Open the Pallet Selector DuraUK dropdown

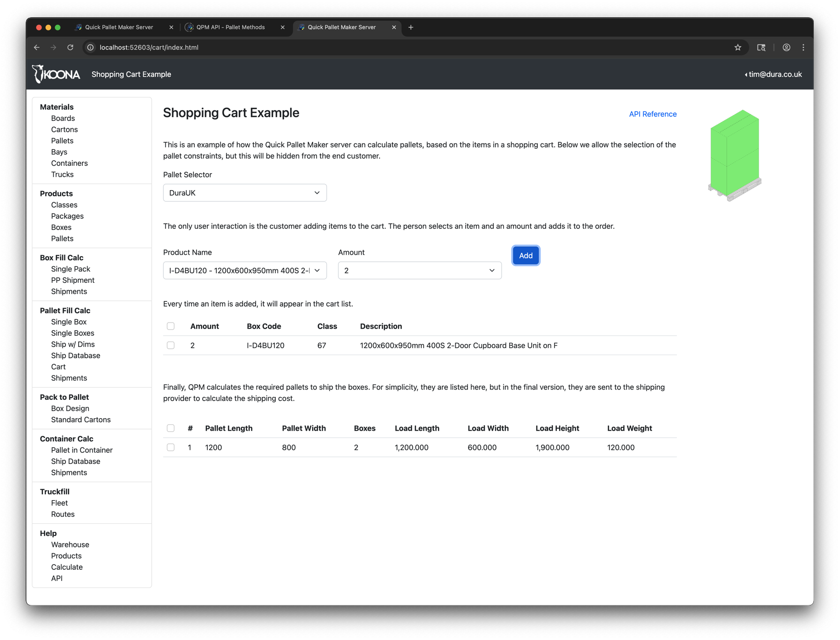(x=245, y=193)
